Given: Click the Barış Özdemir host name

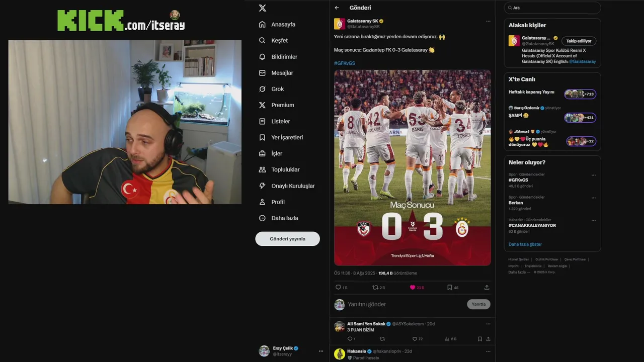Looking at the screenshot, I should 527,108.
